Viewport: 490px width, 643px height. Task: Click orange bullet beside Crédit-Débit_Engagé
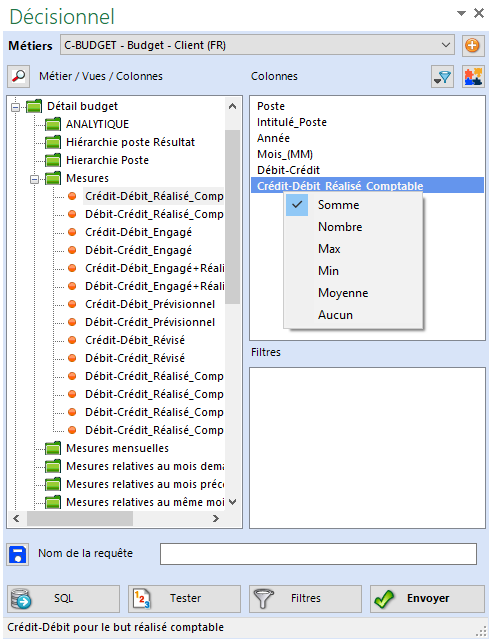click(x=72, y=232)
